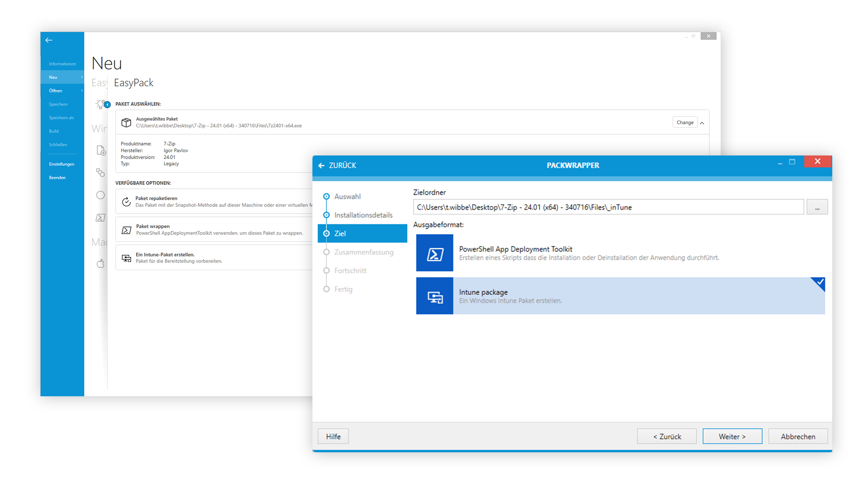This screenshot has height=488, width=868.
Task: Click the PowerShell icon beside Paket wrappen
Action: point(126,230)
